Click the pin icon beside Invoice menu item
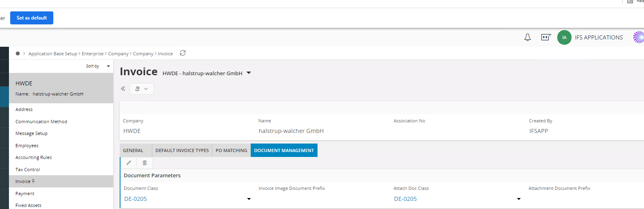The width and height of the screenshot is (644, 209). point(33,181)
